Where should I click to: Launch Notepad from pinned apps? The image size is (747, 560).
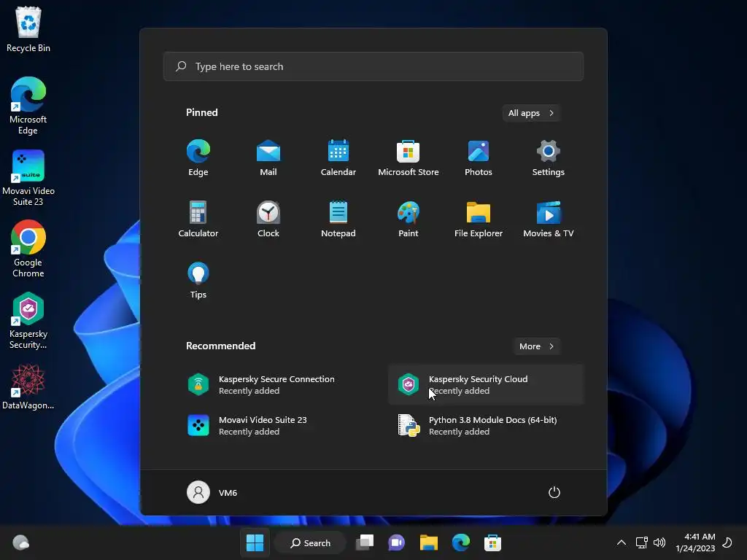pyautogui.click(x=338, y=219)
